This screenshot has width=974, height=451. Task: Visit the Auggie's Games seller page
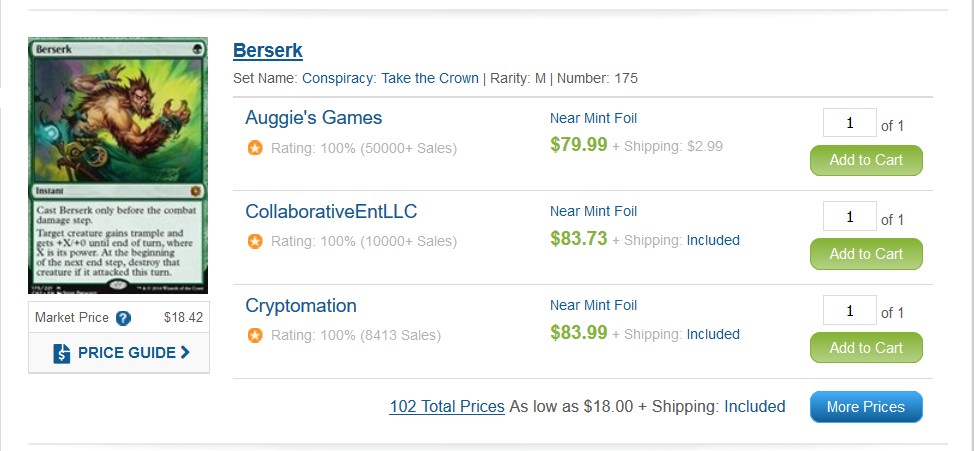tap(313, 118)
